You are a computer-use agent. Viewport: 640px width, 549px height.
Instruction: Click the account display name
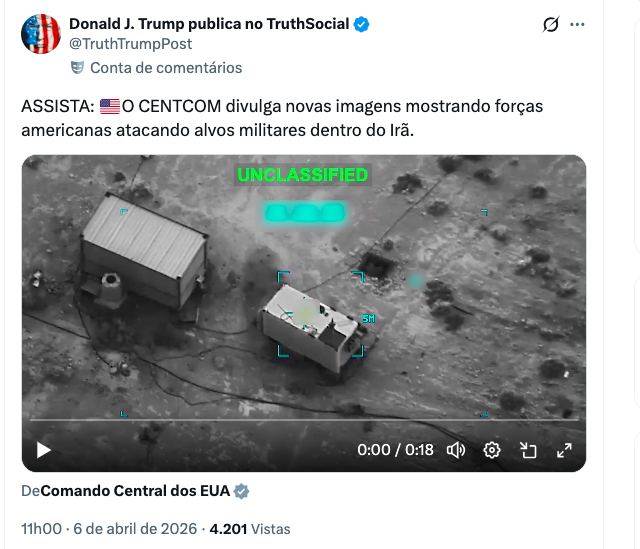coord(209,24)
